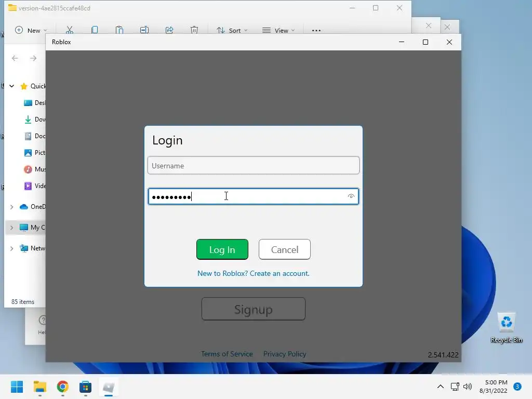Open the notification center badge
This screenshot has width=532, height=399.
coord(517,387)
